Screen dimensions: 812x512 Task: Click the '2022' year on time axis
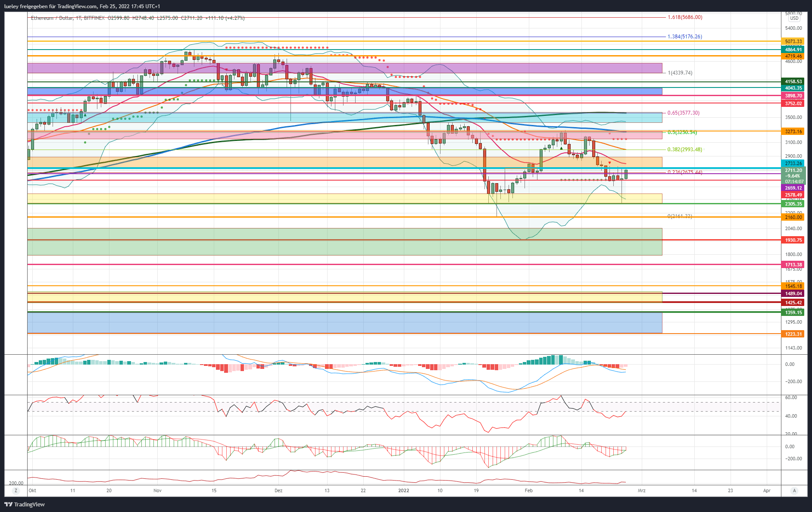coord(404,490)
